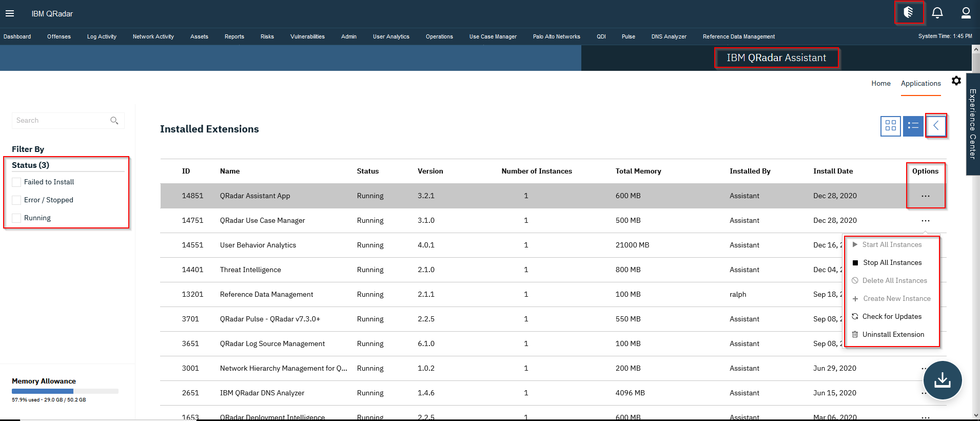Viewport: 980px width, 421px height.
Task: Open Experience Center side panel
Action: [973, 124]
